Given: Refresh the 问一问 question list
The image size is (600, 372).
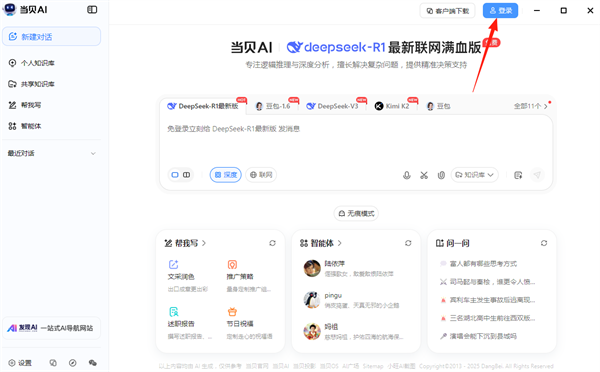Looking at the screenshot, I should [544, 243].
